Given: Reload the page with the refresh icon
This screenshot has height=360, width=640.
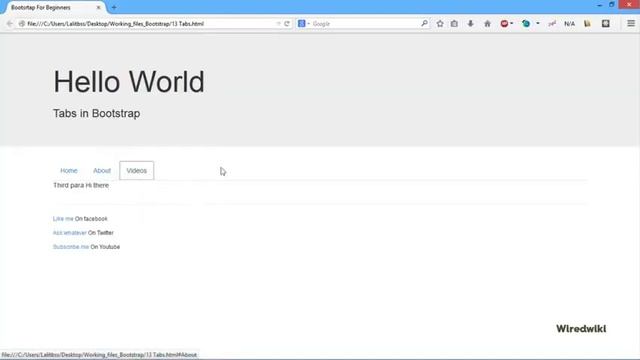Looking at the screenshot, I should [287, 24].
